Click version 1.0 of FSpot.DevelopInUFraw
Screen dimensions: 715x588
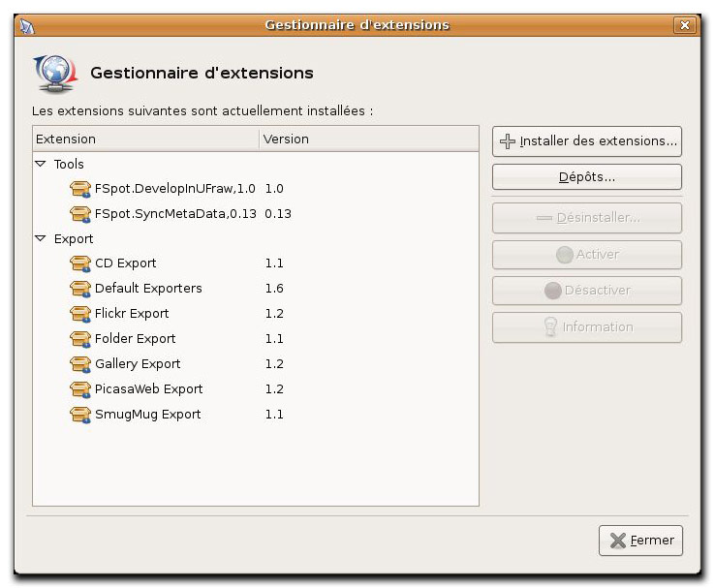tap(274, 189)
